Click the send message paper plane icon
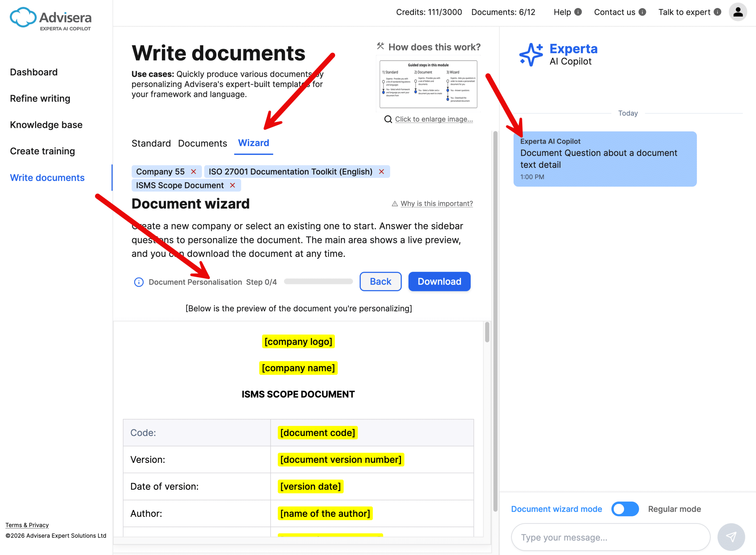 coord(731,536)
